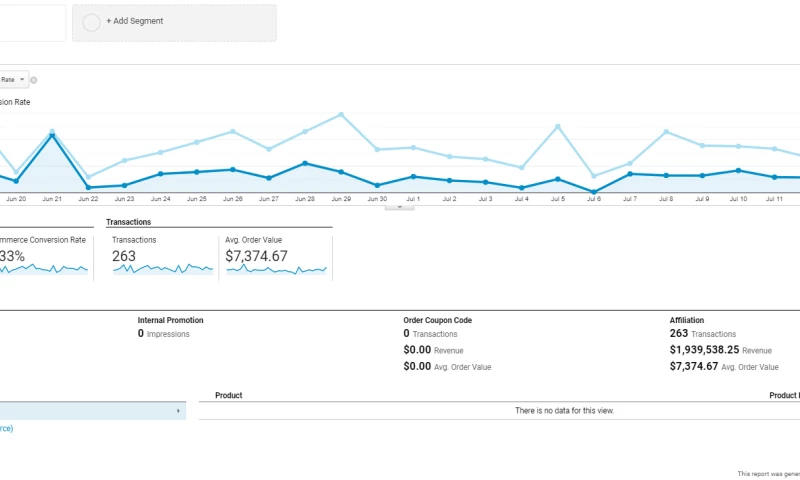
Task: Click the Internal Promotion heading
Action: (170, 320)
